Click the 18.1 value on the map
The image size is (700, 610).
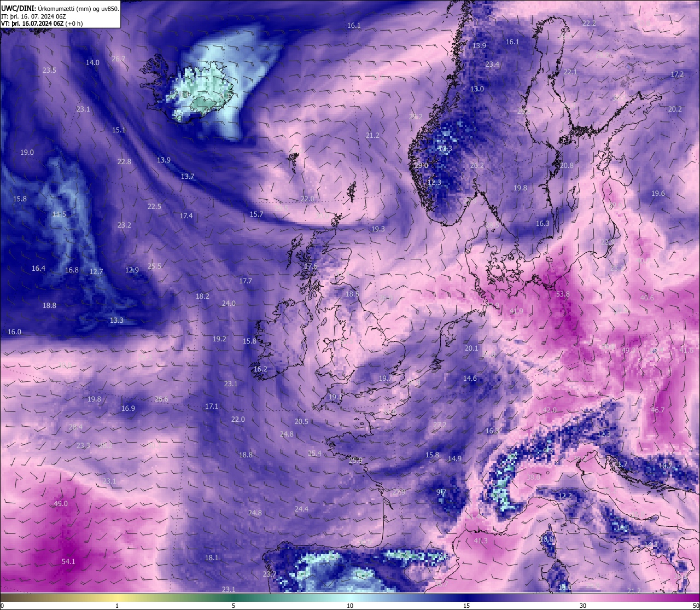(x=212, y=557)
